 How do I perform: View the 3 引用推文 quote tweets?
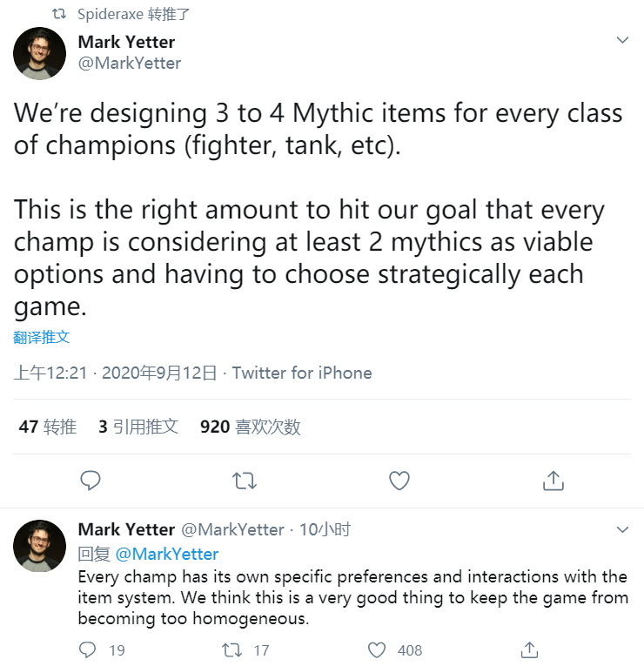(138, 427)
